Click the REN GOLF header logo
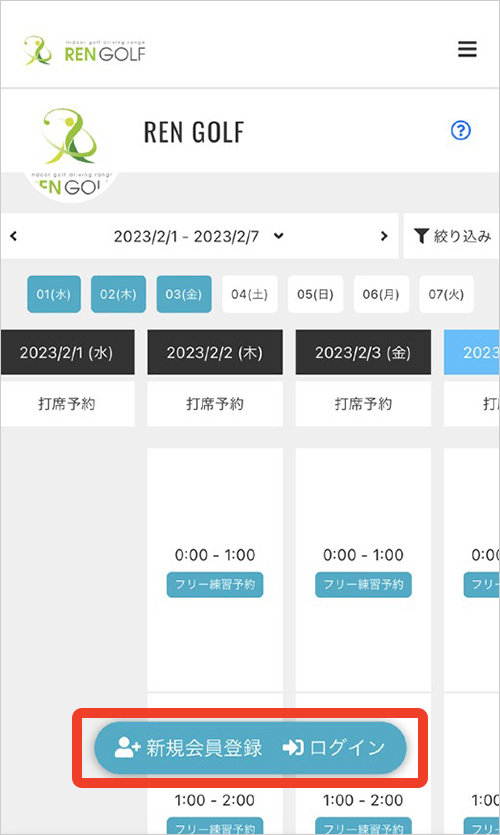Image resolution: width=500 pixels, height=835 pixels. 85,51
